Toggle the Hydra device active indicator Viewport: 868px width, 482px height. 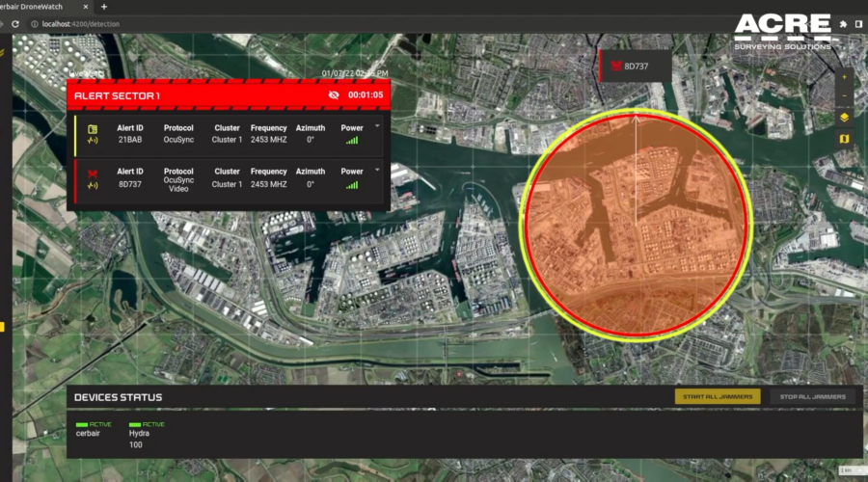[134, 424]
